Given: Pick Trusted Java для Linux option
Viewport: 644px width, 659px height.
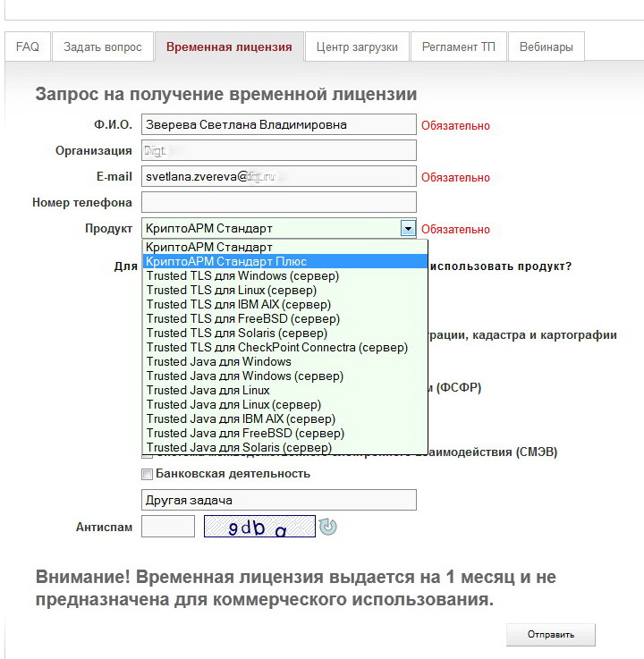Looking at the screenshot, I should point(285,390).
